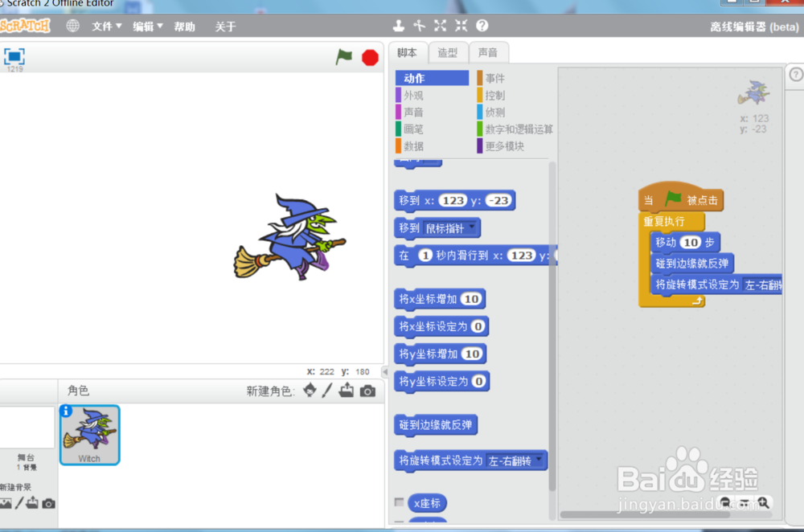Screen dimensions: 804x532
Task: Select the shrink sprite tool
Action: (x=461, y=25)
